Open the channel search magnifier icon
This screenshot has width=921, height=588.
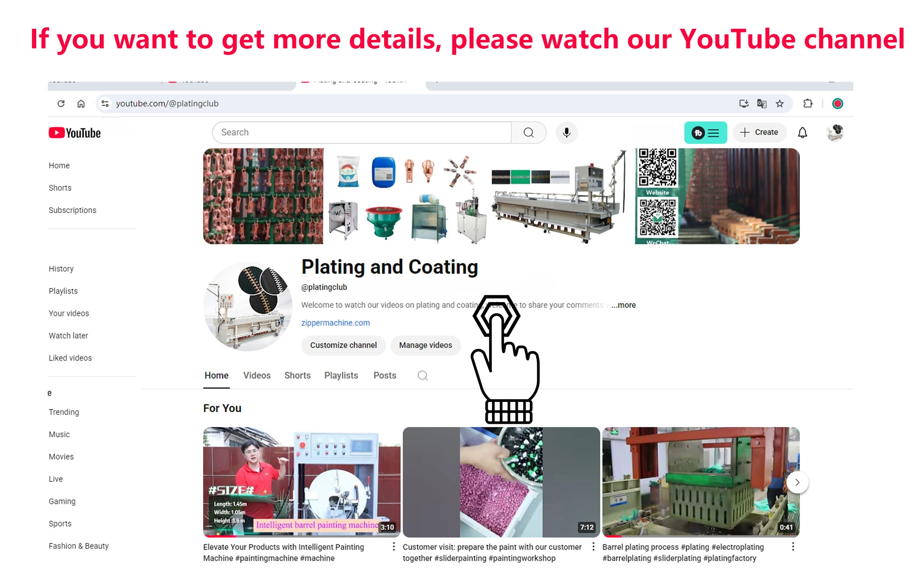423,375
